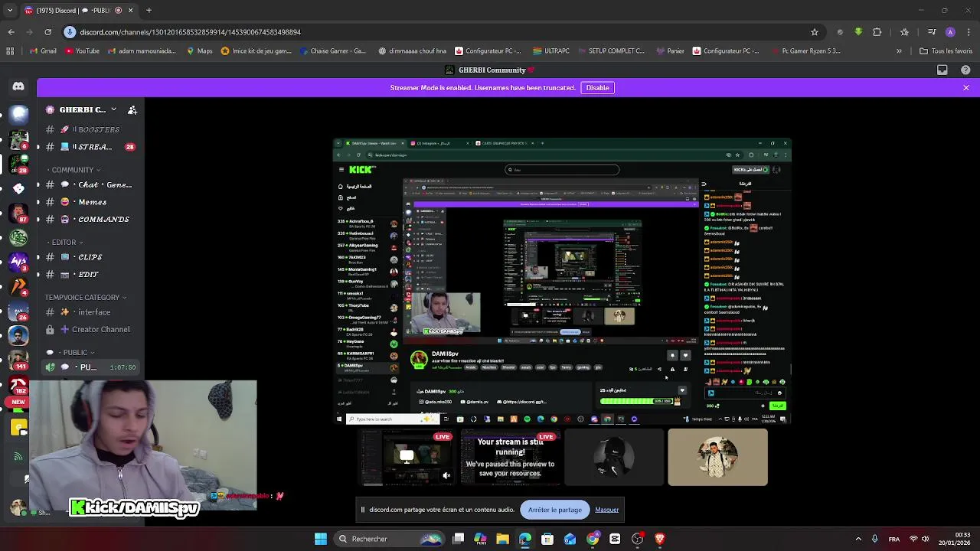Select the paused stream preview tile

point(511,457)
